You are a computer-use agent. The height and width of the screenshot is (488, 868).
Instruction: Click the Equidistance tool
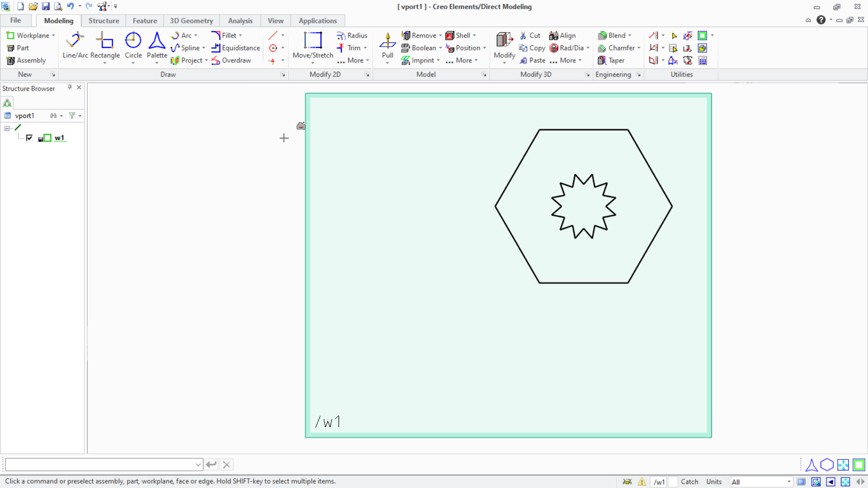(x=236, y=48)
